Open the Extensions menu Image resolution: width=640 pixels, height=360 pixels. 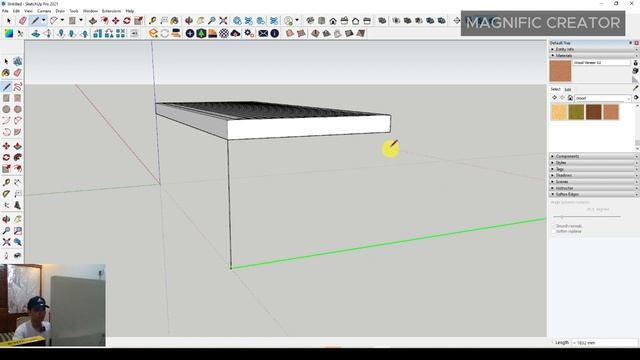pyautogui.click(x=111, y=11)
